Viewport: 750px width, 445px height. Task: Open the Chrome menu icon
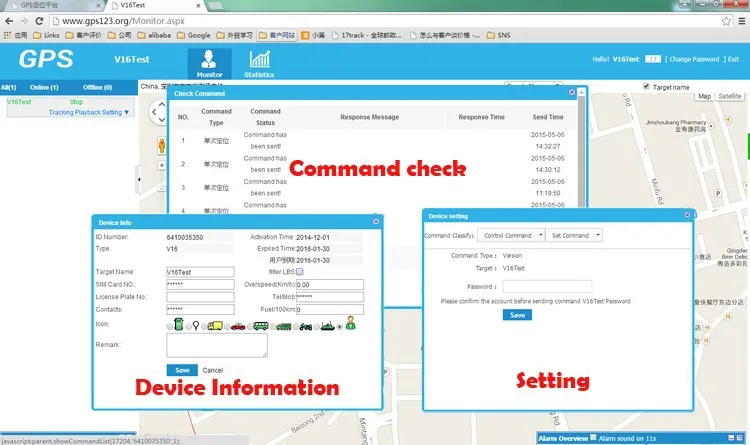point(741,21)
